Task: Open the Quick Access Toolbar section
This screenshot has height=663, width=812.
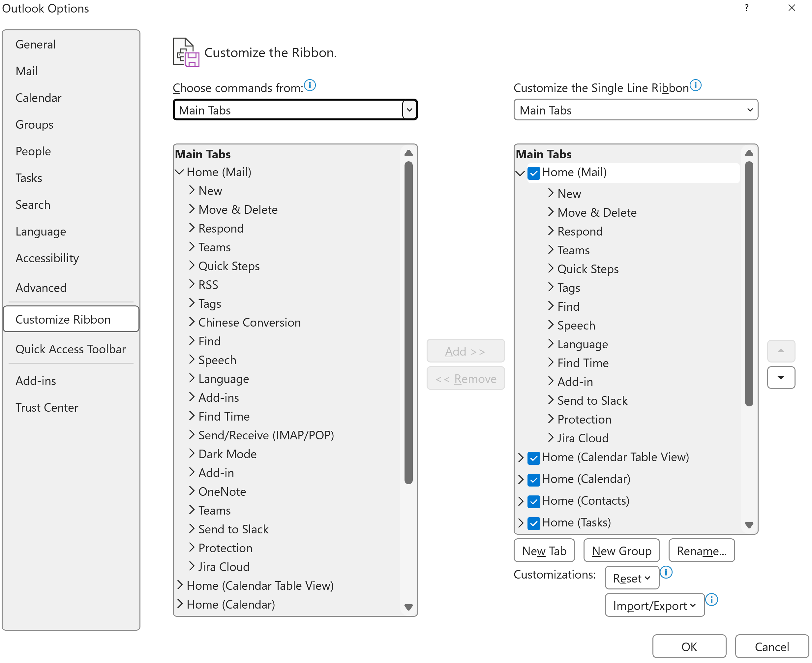Action: (x=71, y=349)
